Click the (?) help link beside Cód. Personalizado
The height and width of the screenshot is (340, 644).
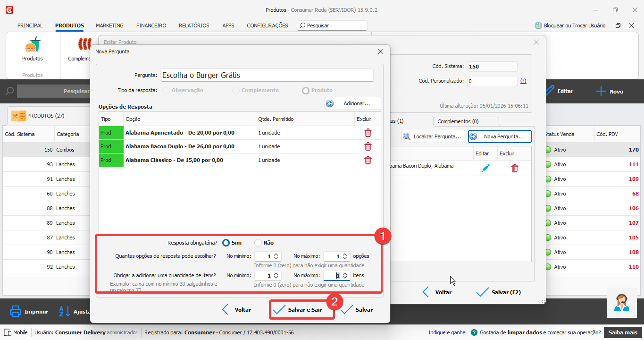(x=523, y=81)
